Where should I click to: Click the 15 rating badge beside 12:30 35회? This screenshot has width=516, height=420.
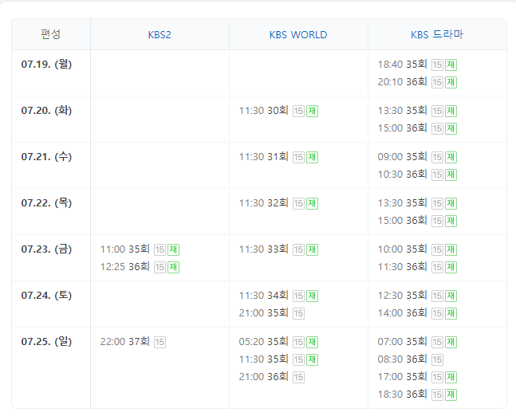(437, 296)
